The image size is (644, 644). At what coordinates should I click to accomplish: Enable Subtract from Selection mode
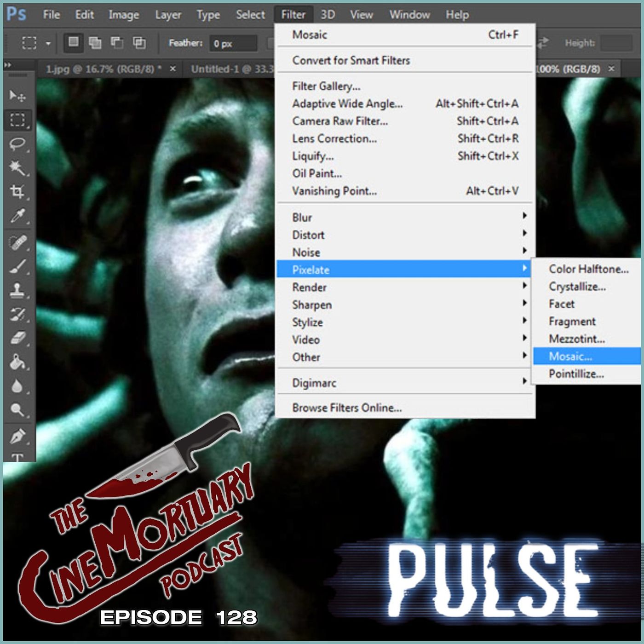click(x=117, y=43)
